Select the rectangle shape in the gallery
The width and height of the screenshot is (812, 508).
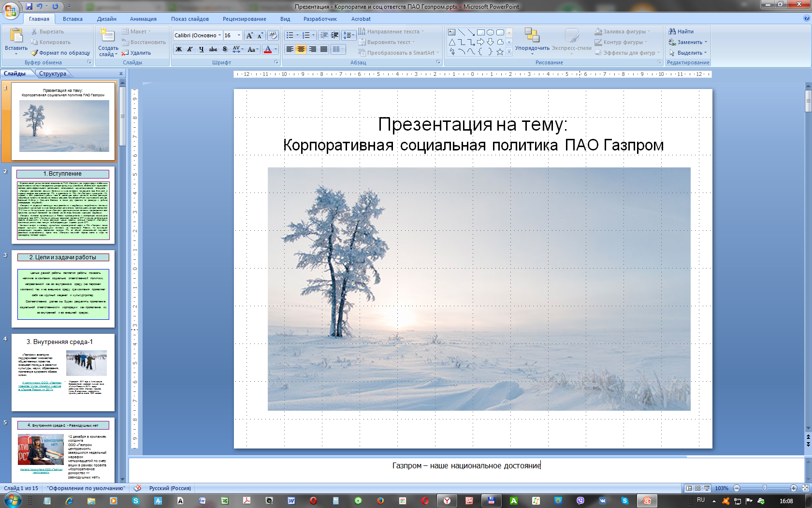point(480,32)
